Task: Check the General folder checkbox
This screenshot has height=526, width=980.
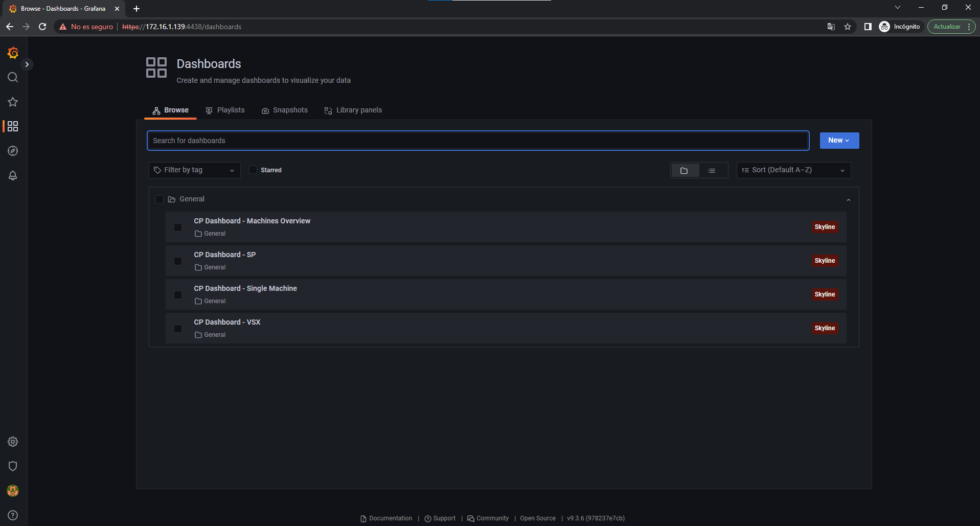Action: (x=159, y=199)
